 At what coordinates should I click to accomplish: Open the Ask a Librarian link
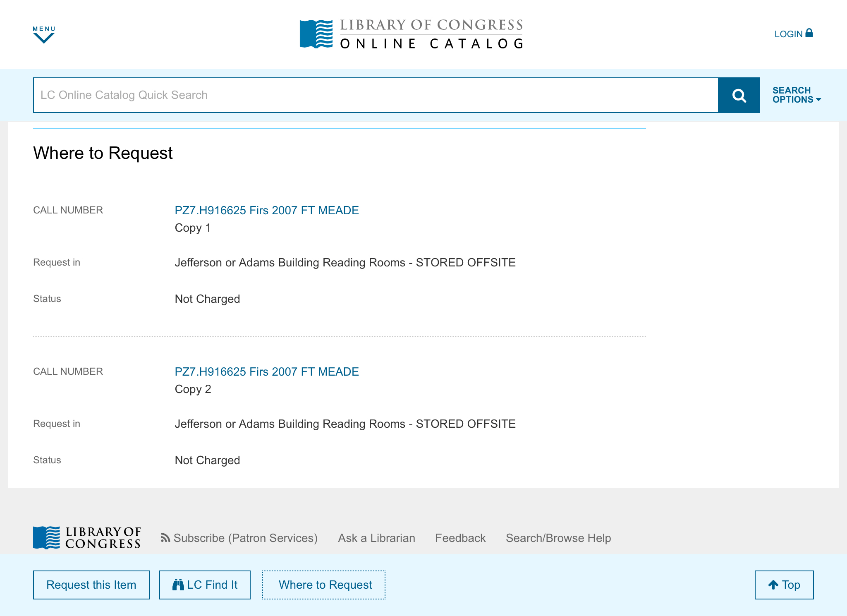coord(376,538)
